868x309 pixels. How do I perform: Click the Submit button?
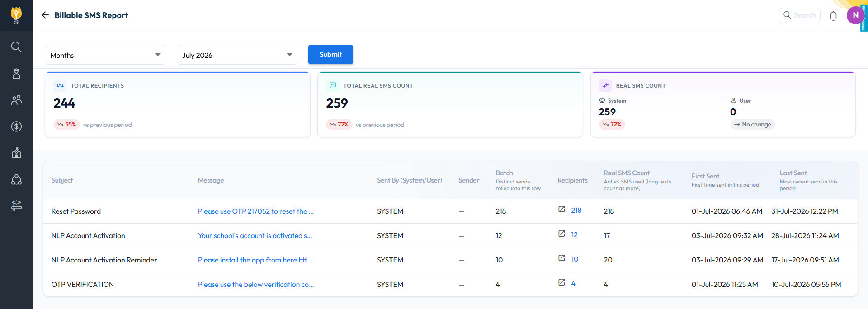pyautogui.click(x=330, y=54)
